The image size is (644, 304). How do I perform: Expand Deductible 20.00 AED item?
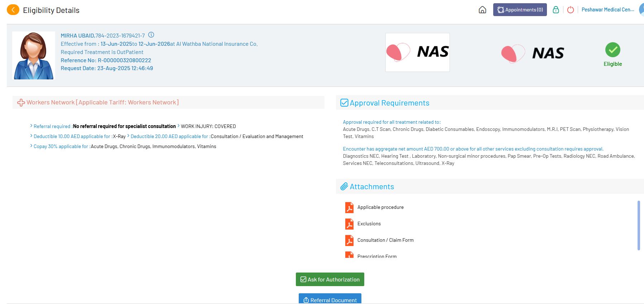128,136
